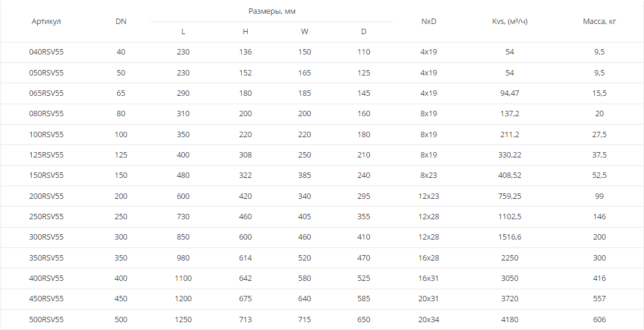Click the NxD value 20x34

pos(429,319)
